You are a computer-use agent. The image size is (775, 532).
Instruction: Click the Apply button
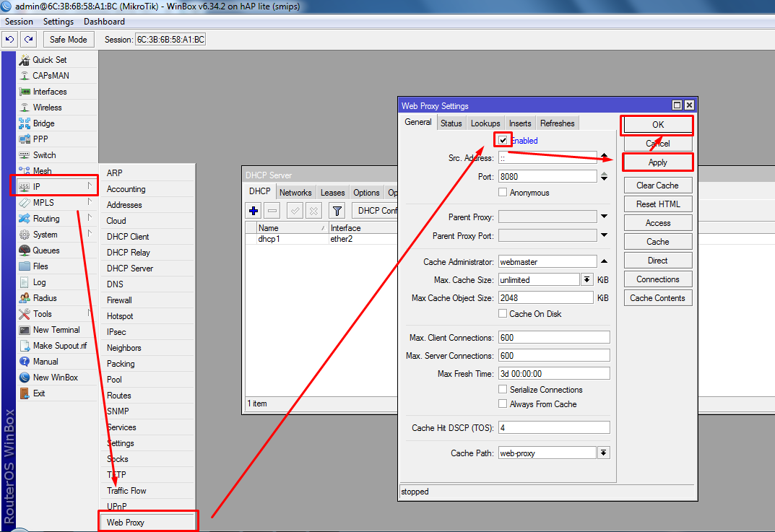coord(658,162)
